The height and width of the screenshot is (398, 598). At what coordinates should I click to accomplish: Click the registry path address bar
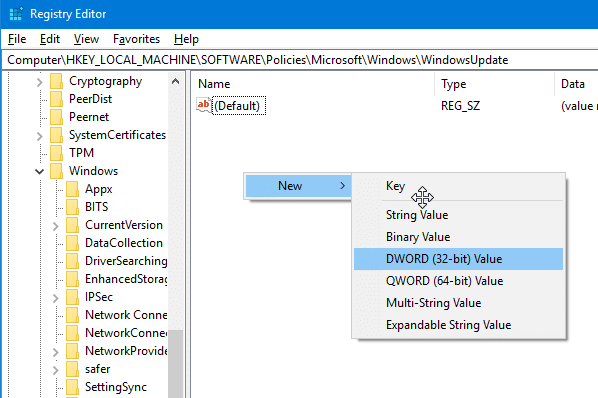click(300, 60)
